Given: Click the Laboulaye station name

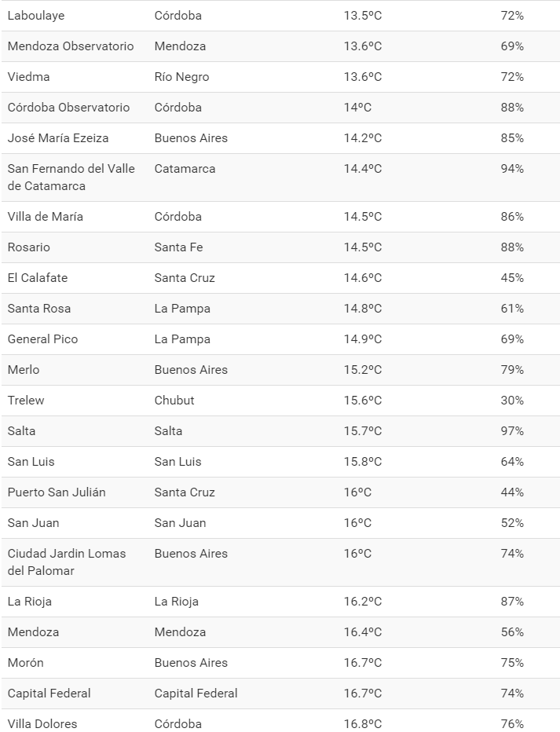Looking at the screenshot, I should click(36, 16).
